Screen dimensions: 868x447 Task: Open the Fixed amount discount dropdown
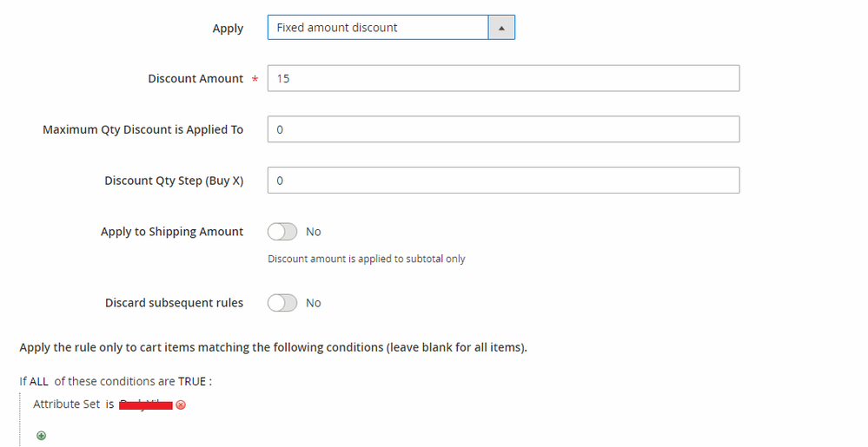point(378,28)
